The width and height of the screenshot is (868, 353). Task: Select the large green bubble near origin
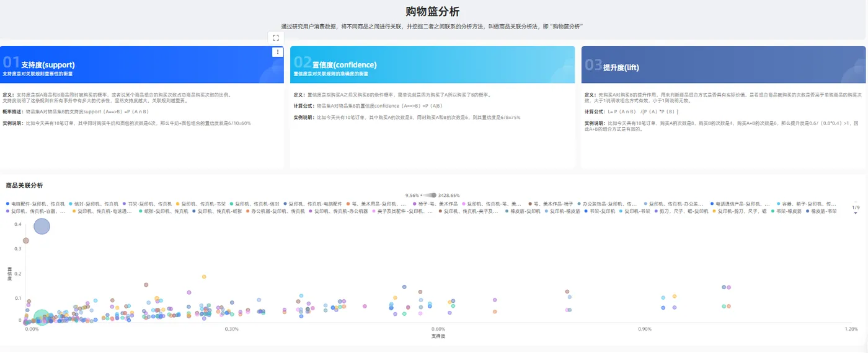(41, 318)
